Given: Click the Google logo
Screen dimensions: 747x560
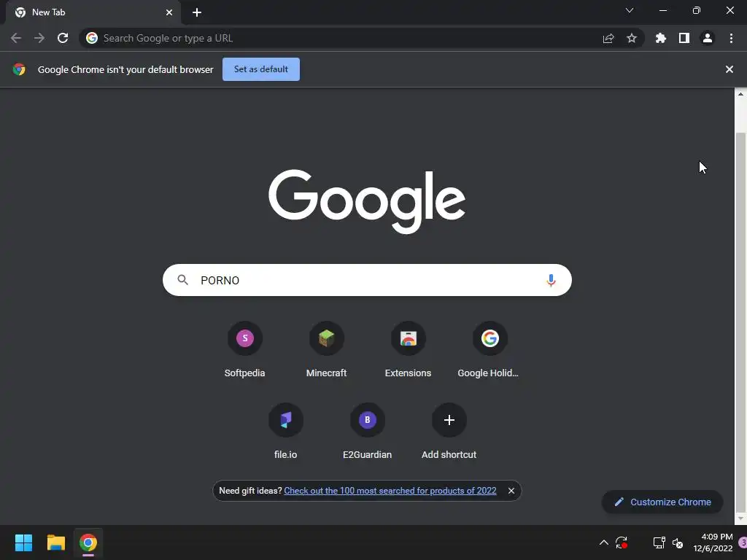Looking at the screenshot, I should click(367, 201).
